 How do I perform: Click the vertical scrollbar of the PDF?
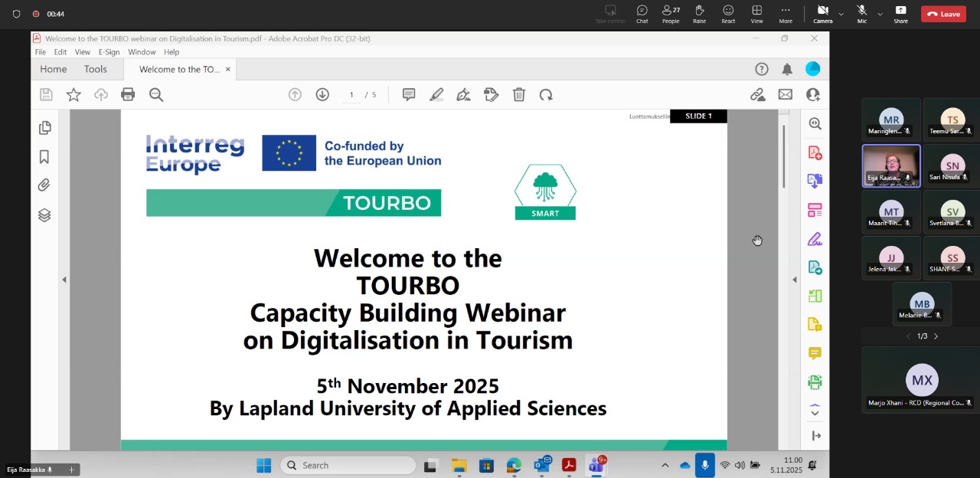[783, 156]
